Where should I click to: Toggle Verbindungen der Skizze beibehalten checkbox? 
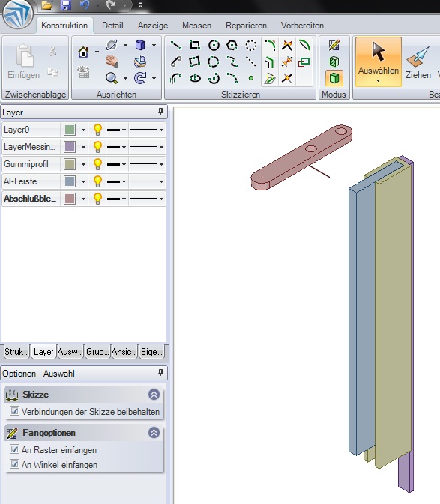[x=14, y=411]
